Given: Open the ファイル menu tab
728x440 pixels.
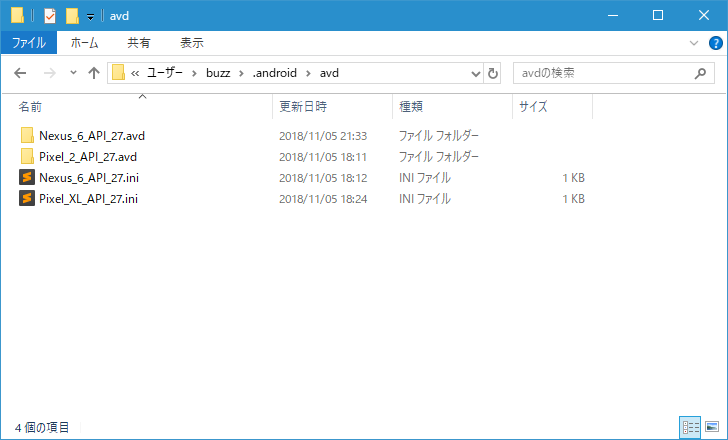Looking at the screenshot, I should click(29, 43).
